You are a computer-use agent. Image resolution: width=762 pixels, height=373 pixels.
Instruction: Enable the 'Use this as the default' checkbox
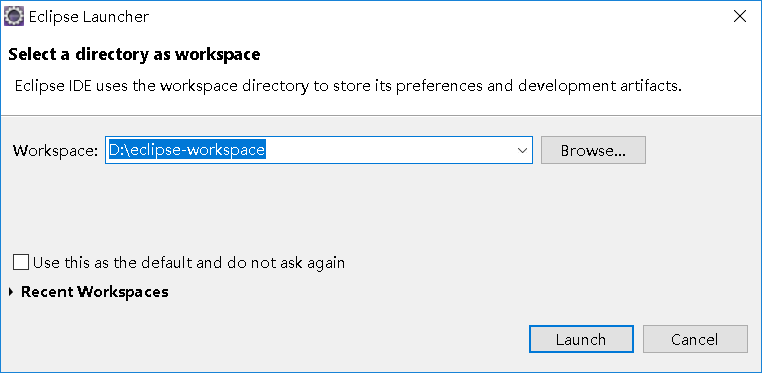tap(21, 263)
